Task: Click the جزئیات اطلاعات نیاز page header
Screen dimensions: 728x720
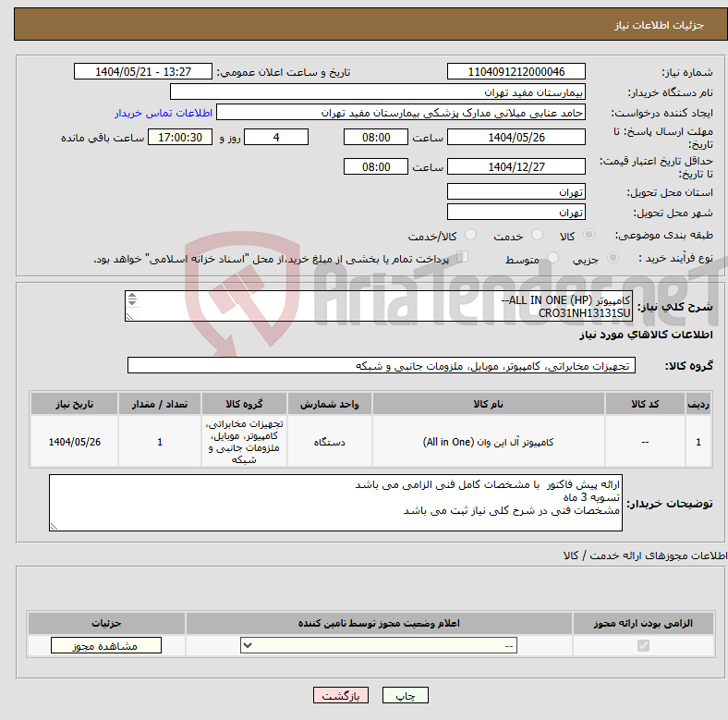Action: 660,25
